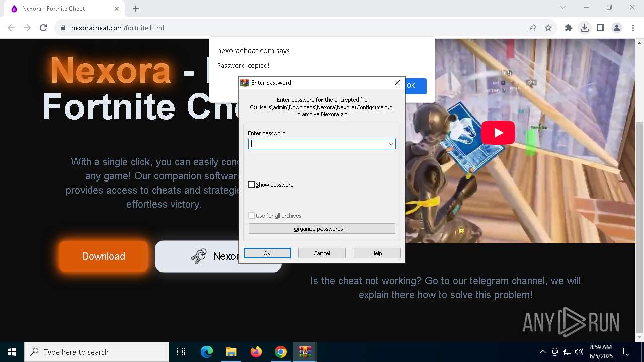This screenshot has width=644, height=362.
Task: Switch to Chrome on the taskbar
Action: [x=281, y=352]
